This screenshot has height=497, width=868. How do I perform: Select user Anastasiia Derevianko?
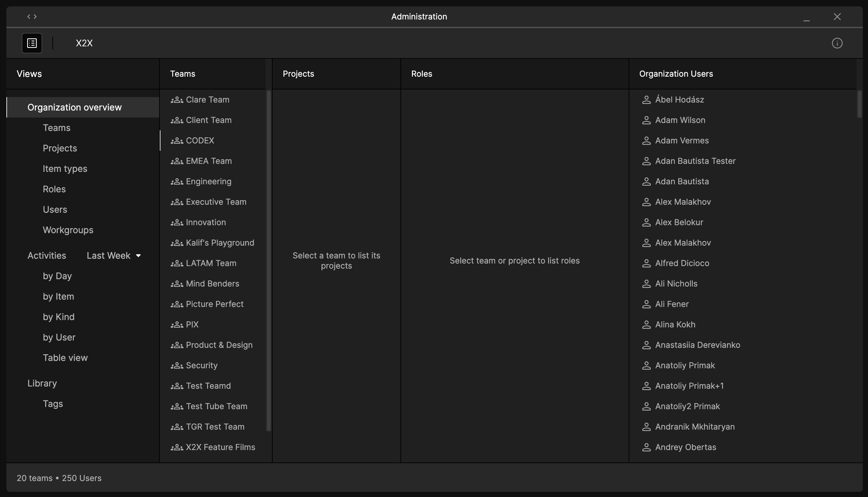697,345
